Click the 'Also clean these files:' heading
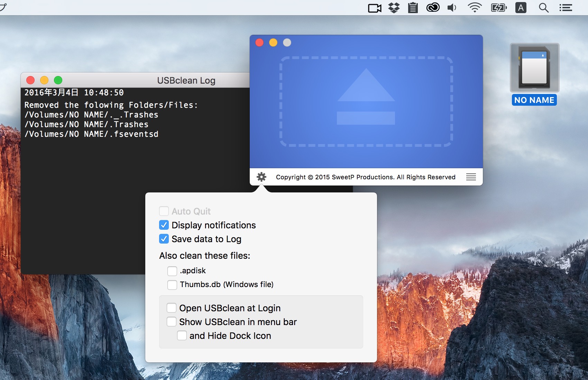Viewport: 588px width, 380px height. (x=205, y=256)
